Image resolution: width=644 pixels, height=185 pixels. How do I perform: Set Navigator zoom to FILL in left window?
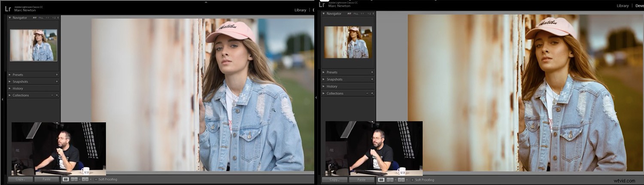41,18
